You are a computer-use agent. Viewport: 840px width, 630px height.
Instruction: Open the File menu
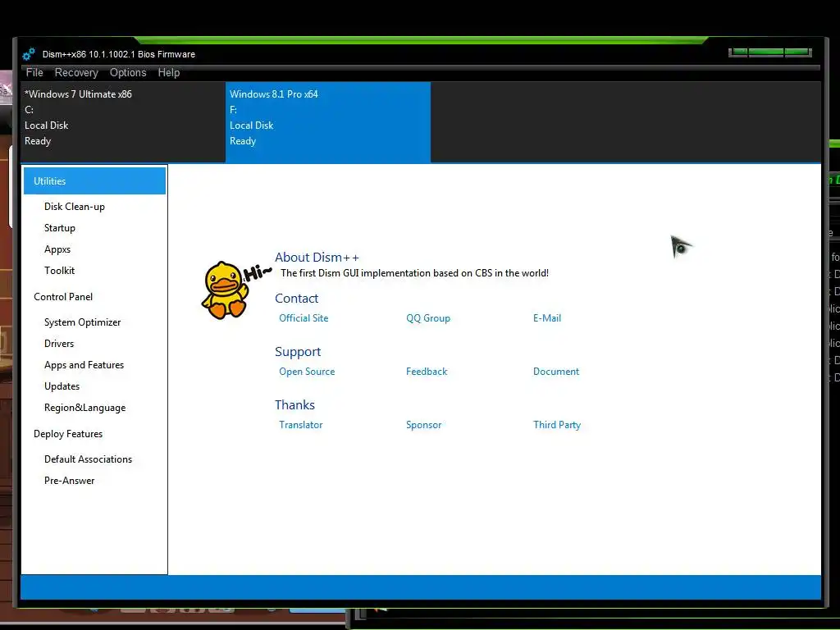tap(34, 72)
